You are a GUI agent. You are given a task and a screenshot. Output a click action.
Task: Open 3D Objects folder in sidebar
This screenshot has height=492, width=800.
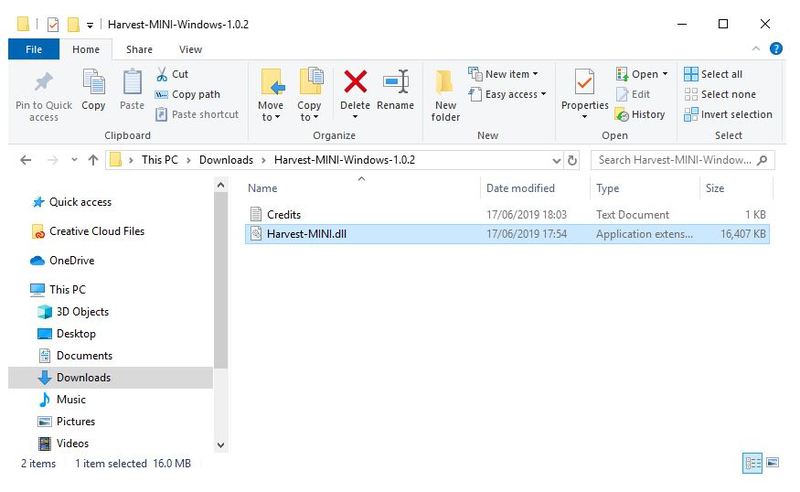point(82,312)
